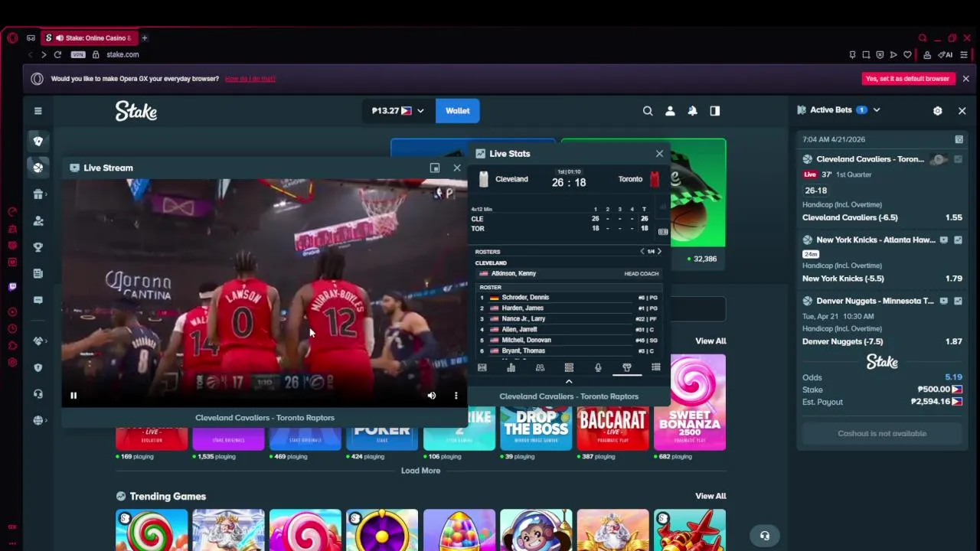Click the upper View All link
This screenshot has width=980, height=551.
point(710,341)
